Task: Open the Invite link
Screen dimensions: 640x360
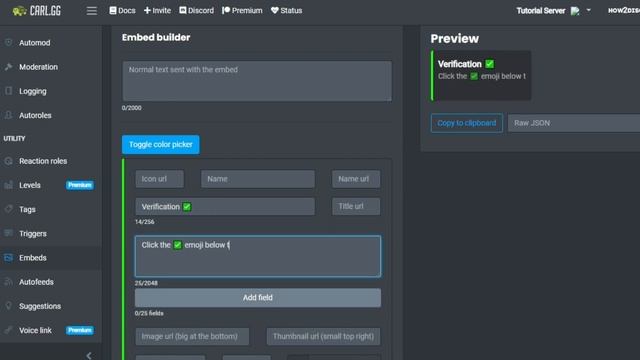Action: point(157,11)
